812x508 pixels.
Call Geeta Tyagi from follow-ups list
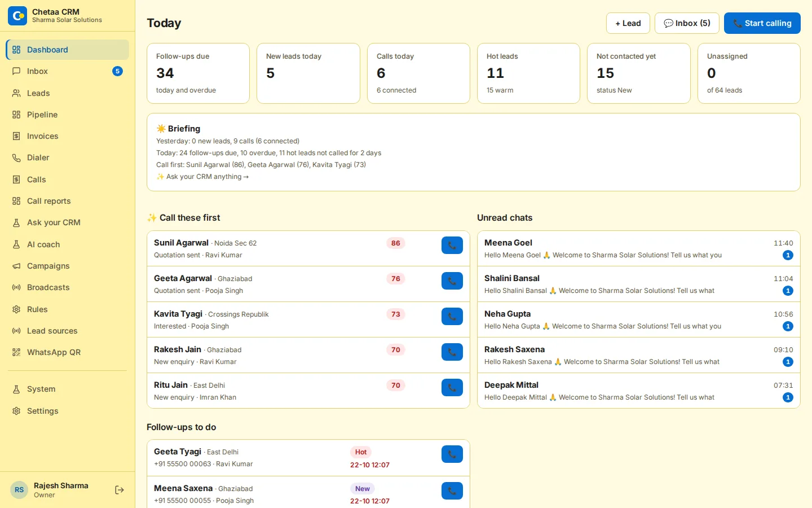coord(452,454)
